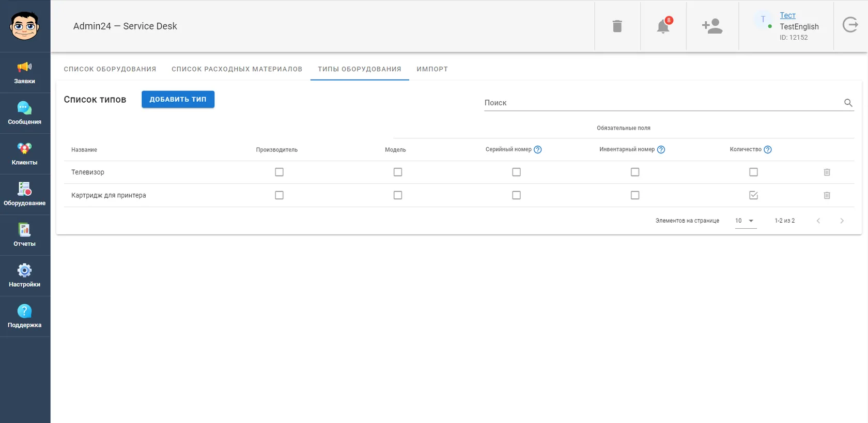The image size is (868, 423).
Task: Go to next page arrow
Action: click(x=842, y=221)
